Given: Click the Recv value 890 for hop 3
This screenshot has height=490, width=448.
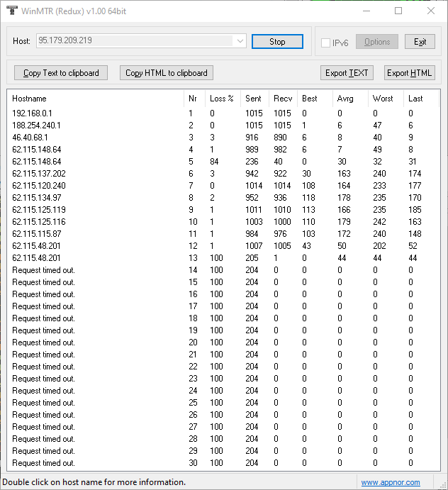Looking at the screenshot, I should (280, 138).
